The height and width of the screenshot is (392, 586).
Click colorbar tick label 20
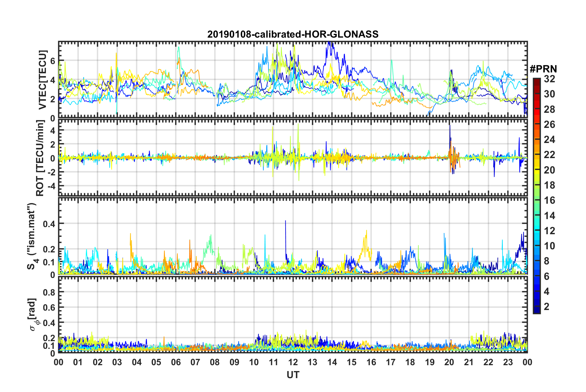pyautogui.click(x=549, y=170)
